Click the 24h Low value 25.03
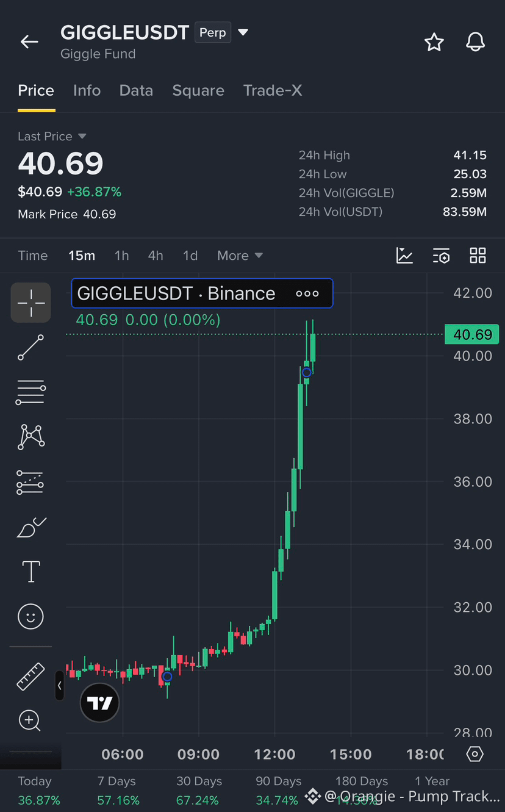The image size is (505, 812). 470,174
